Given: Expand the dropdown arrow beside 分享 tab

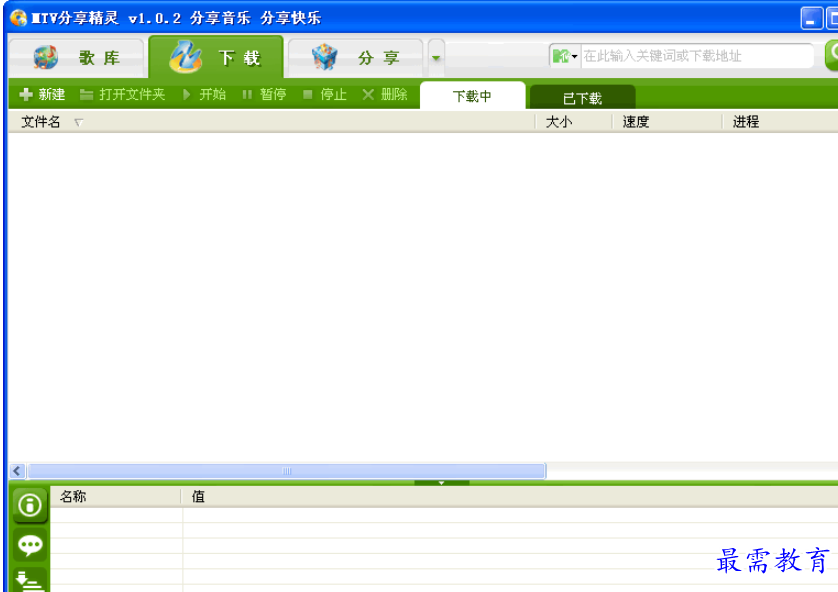Looking at the screenshot, I should 436,58.
